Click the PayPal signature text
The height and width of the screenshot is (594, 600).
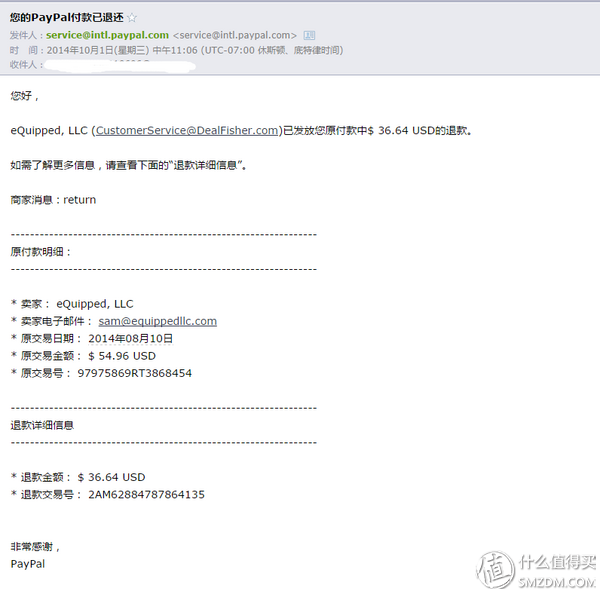coord(28,564)
